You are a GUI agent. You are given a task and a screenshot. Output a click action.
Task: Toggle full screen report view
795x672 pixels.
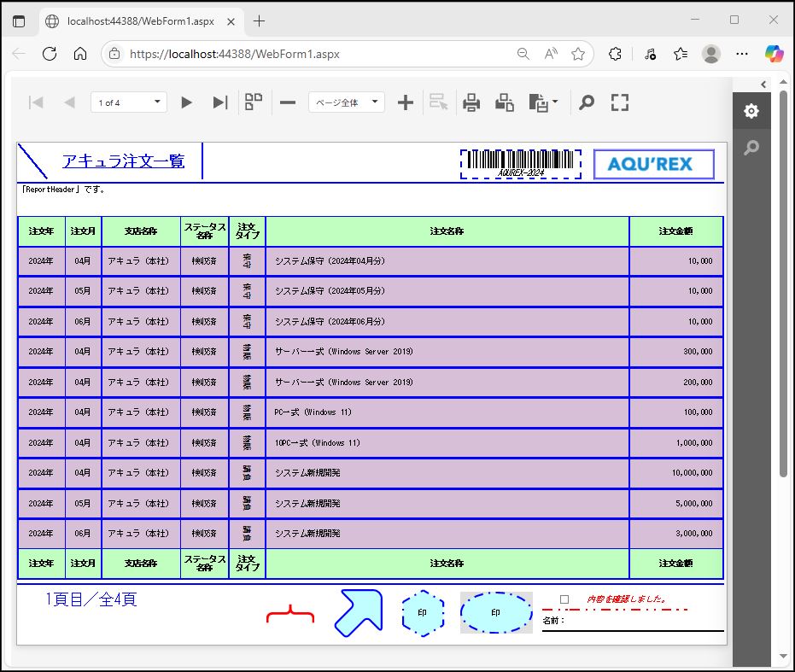(x=620, y=102)
